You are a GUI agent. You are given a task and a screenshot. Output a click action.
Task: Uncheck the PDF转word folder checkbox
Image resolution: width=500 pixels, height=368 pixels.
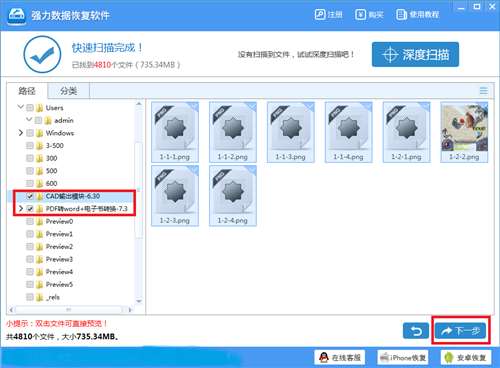[30, 209]
